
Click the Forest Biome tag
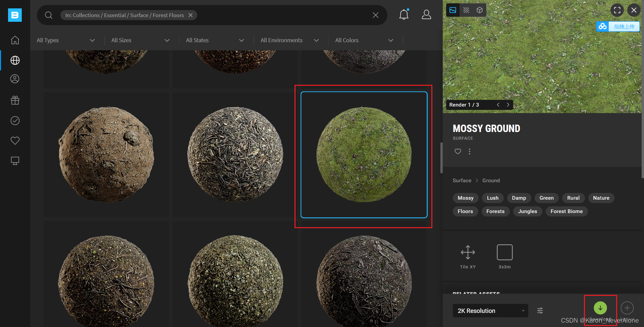[566, 211]
